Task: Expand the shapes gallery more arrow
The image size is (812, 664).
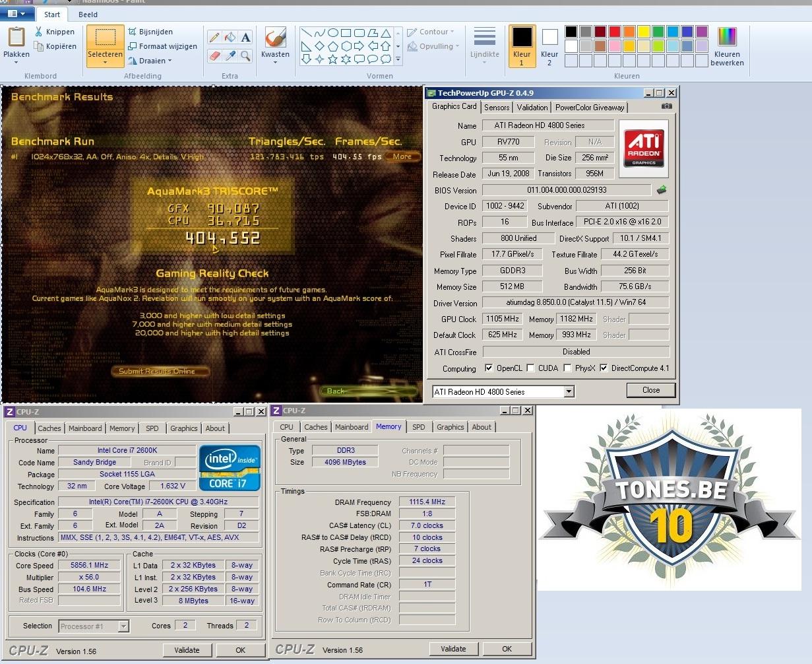Action: pos(398,59)
